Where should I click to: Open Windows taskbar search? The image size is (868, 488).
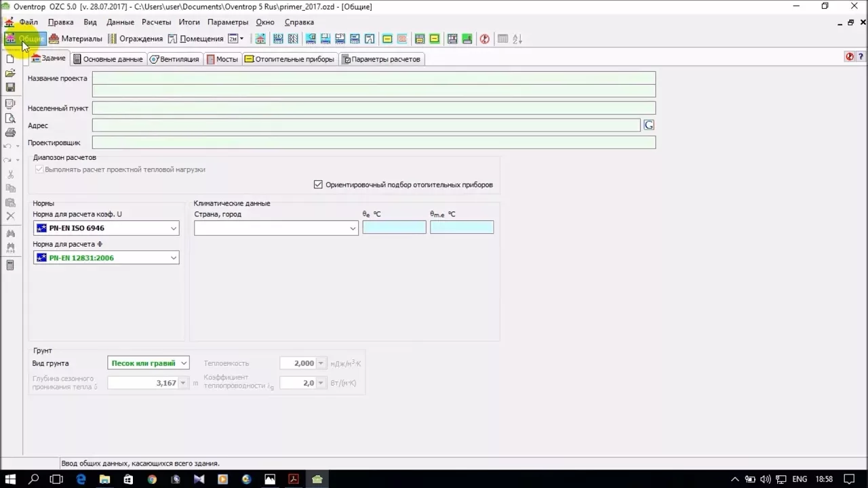point(34,479)
